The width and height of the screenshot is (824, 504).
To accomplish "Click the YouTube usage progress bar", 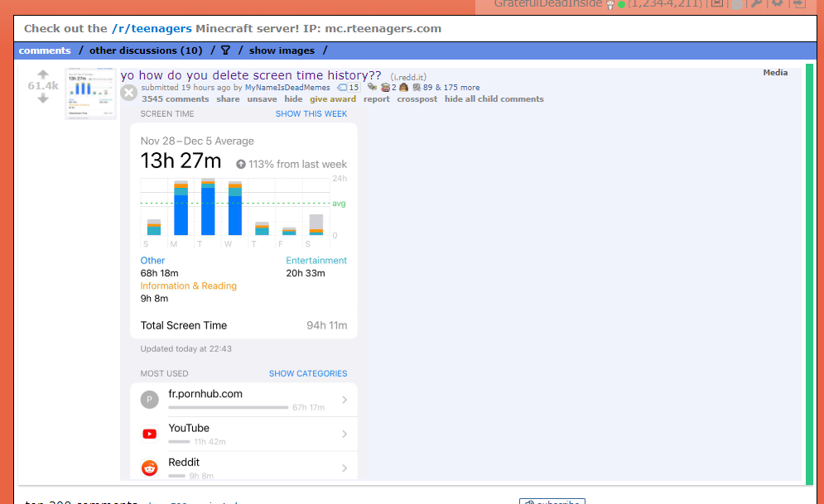I will coord(179,442).
